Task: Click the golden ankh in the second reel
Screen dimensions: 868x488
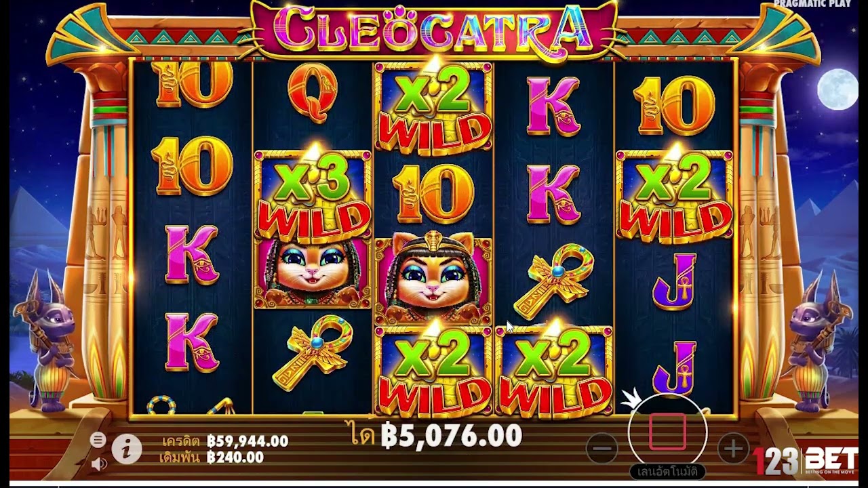Action: [x=313, y=351]
